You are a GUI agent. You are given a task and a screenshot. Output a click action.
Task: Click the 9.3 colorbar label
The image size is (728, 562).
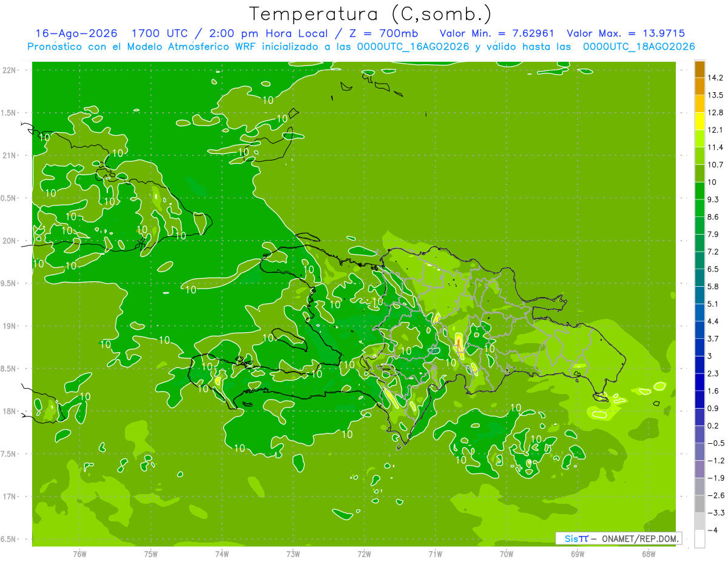(713, 199)
